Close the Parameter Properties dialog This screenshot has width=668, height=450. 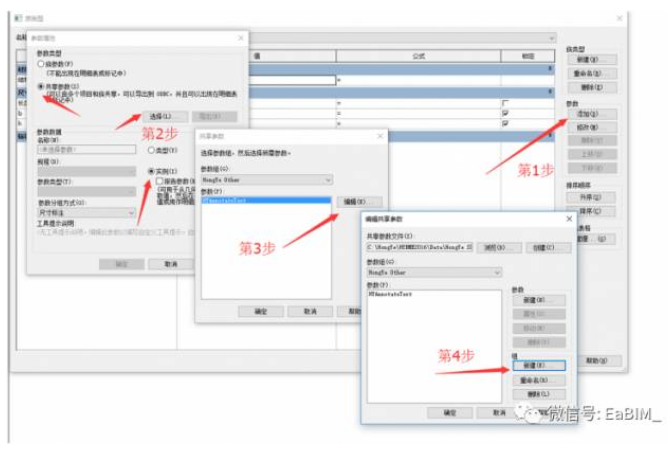(241, 38)
